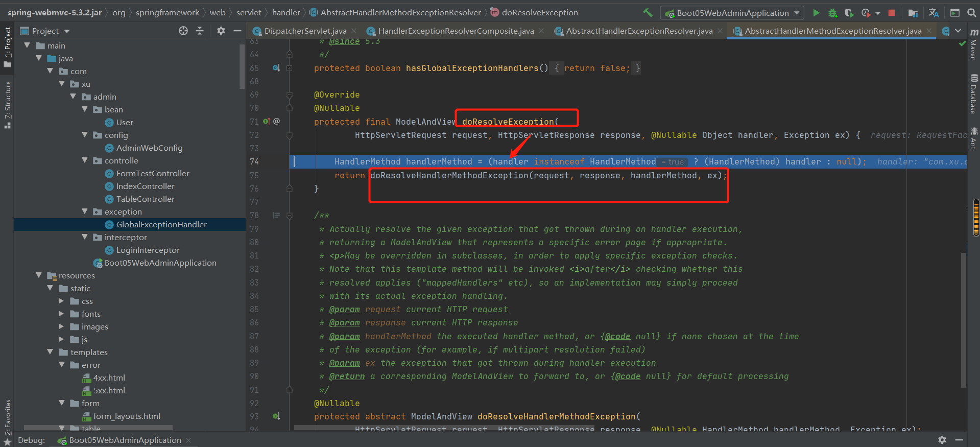Collapse the controlle package
This screenshot has height=447, width=980.
[x=85, y=160]
